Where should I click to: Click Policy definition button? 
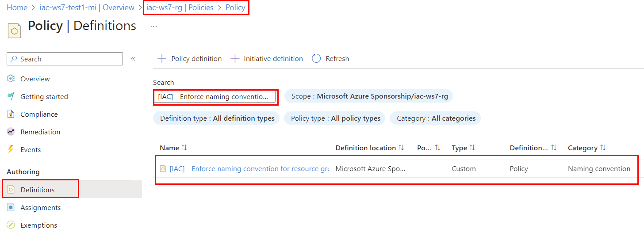[x=190, y=58]
